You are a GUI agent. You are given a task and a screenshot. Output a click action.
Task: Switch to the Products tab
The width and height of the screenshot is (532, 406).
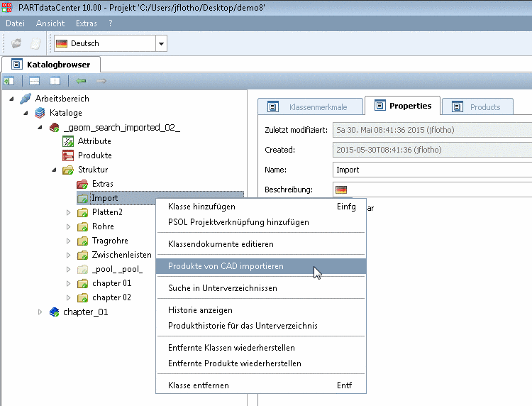tap(477, 107)
